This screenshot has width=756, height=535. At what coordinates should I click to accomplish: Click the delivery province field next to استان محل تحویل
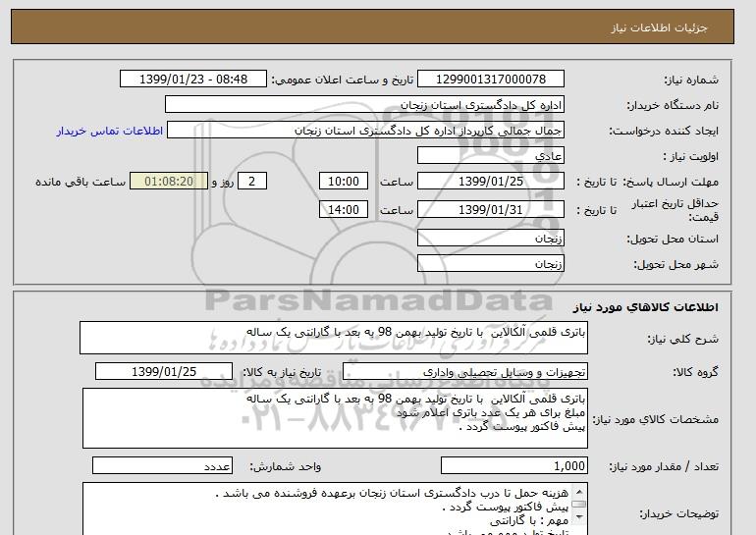coord(490,239)
